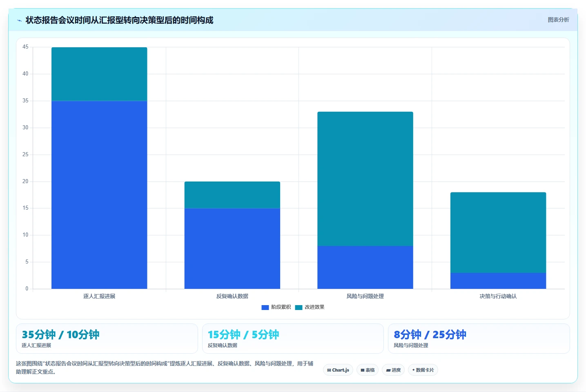This screenshot has width=586, height=392.
Task: Click the y-axis value 45
Action: click(x=25, y=47)
